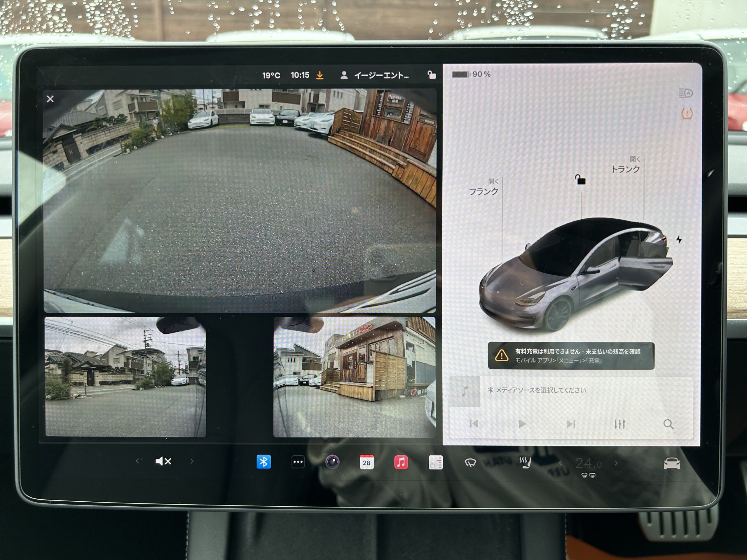Tap the main rear camera feed
The image size is (747, 560).
[x=240, y=200]
